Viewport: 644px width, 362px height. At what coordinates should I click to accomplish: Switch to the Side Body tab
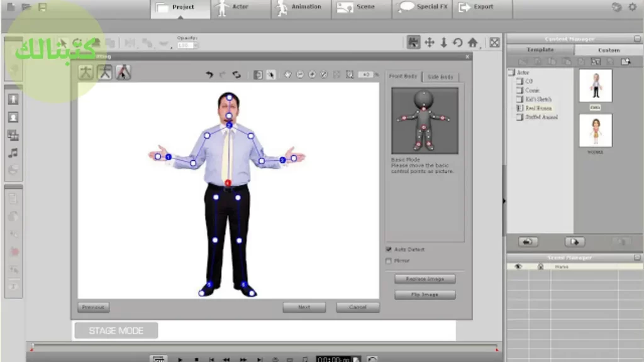click(x=440, y=77)
